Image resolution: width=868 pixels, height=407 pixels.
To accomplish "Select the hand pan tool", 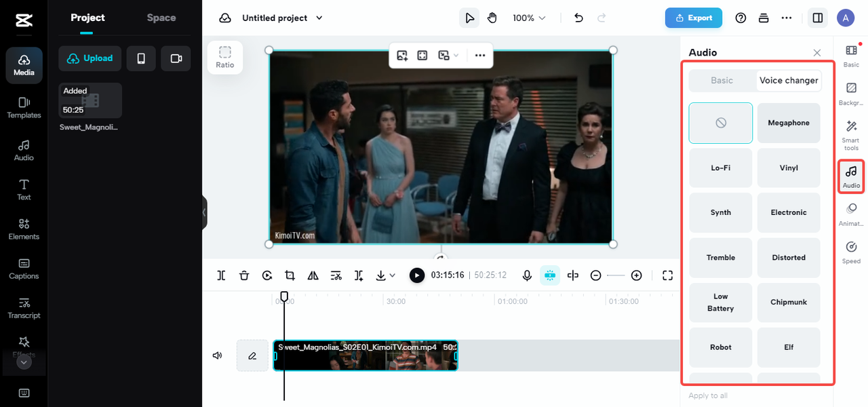I will point(492,18).
